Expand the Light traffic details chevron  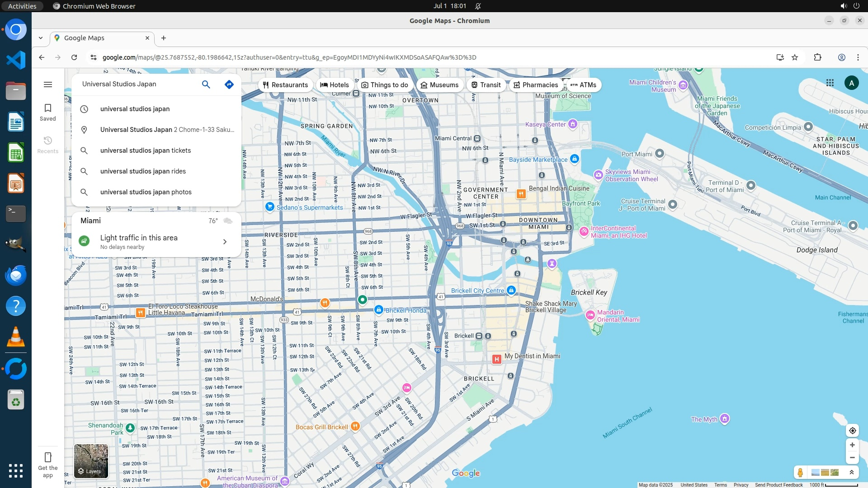(x=225, y=242)
